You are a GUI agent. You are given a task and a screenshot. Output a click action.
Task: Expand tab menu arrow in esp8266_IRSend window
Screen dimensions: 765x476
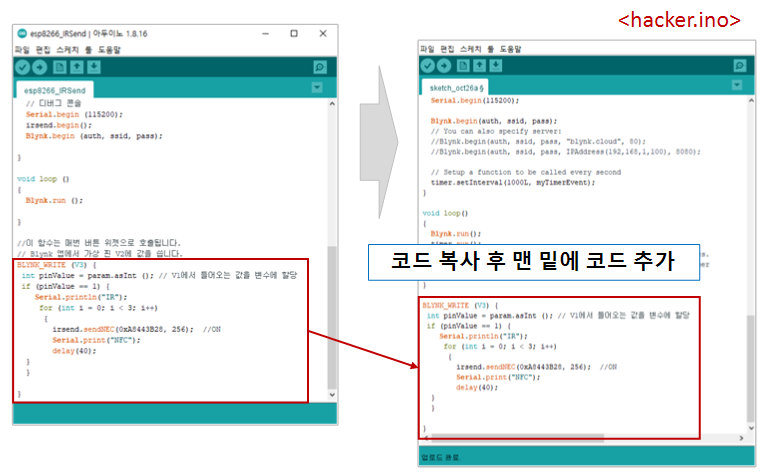pos(317,87)
